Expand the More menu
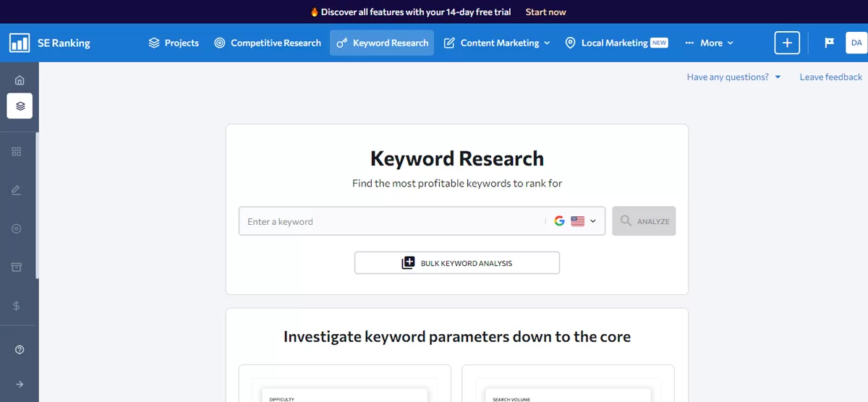This screenshot has height=402, width=868. pos(709,43)
